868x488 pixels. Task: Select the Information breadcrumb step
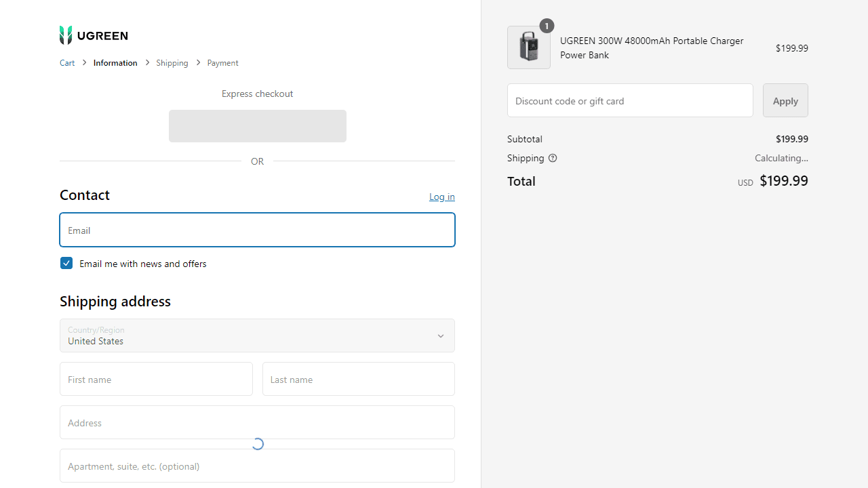click(115, 63)
